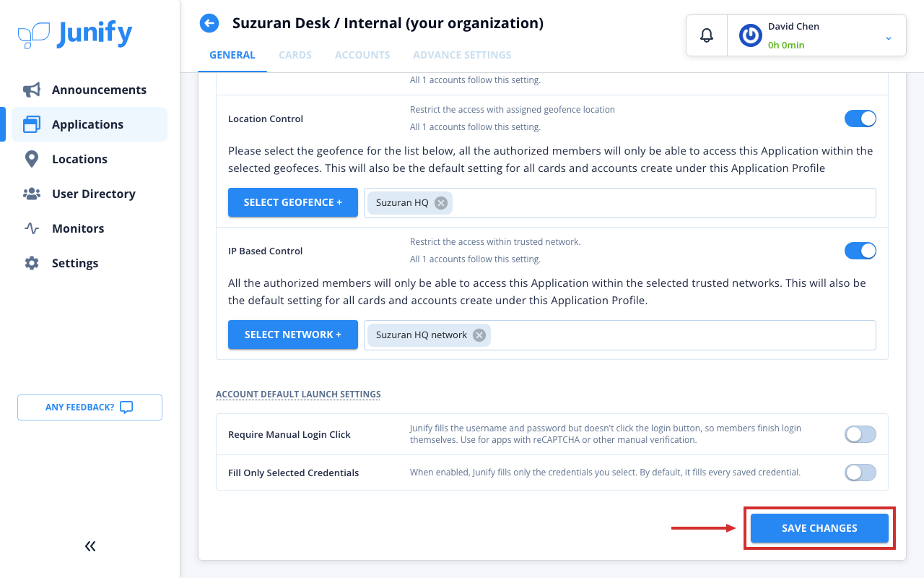Collapse the sidebar with double chevron
The height and width of the screenshot is (578, 924).
pos(90,546)
